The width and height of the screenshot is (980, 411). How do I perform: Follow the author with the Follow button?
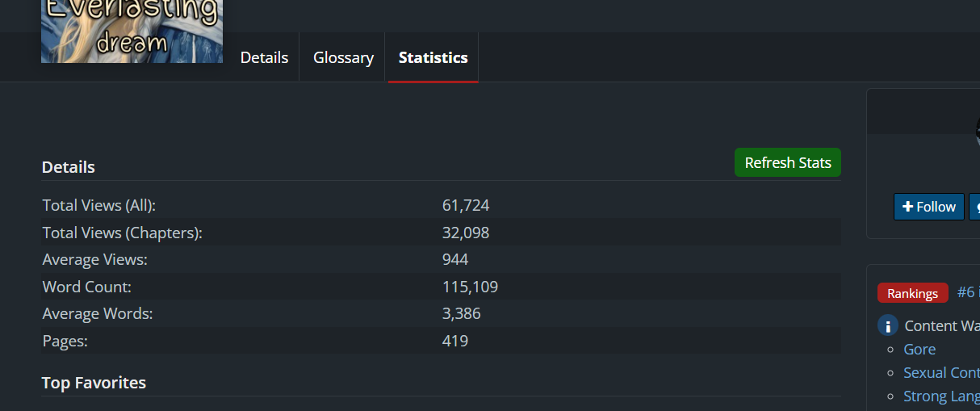pos(928,207)
